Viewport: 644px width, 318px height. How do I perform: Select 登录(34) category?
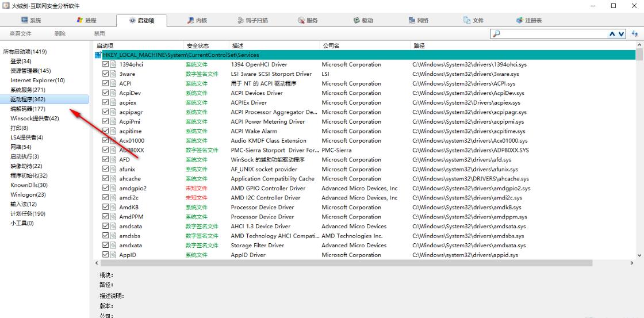pos(21,61)
